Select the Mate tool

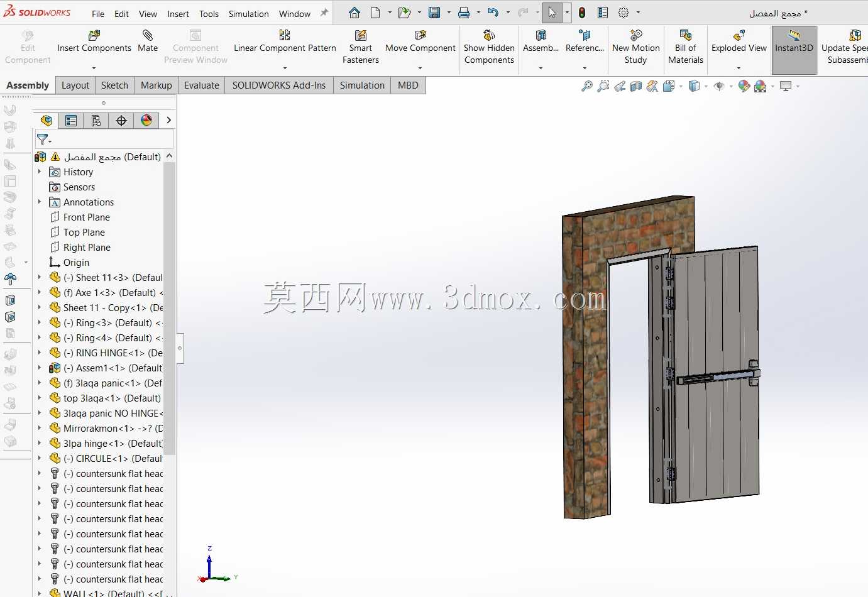(x=148, y=41)
